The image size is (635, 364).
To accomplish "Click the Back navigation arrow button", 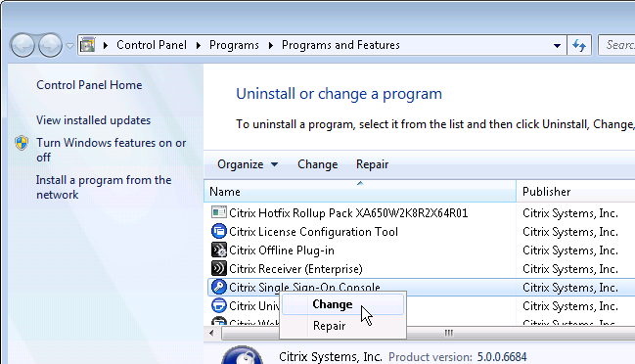I will 23,45.
